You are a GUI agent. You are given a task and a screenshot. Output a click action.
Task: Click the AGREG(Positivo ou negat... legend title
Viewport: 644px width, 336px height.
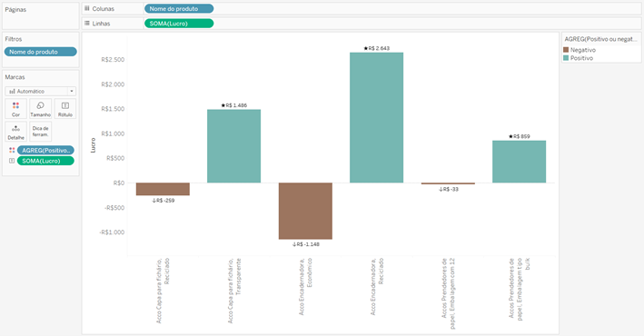coord(601,39)
